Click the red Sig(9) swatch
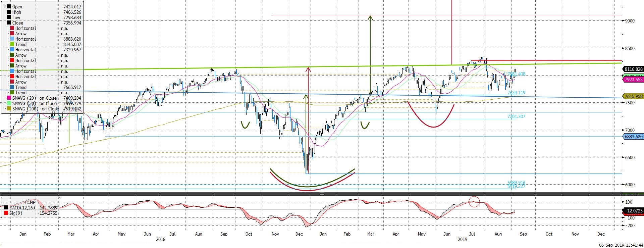 click(x=6, y=213)
